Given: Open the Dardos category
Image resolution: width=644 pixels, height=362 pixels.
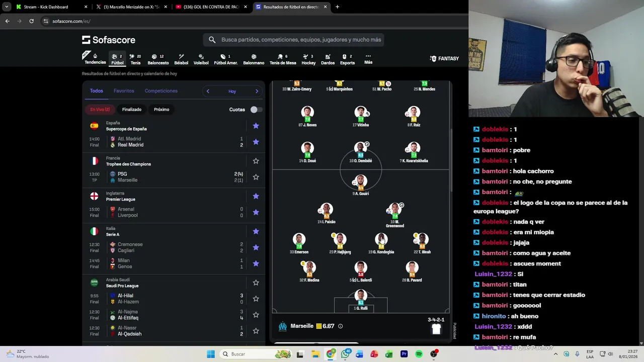Looking at the screenshot, I should (328, 59).
